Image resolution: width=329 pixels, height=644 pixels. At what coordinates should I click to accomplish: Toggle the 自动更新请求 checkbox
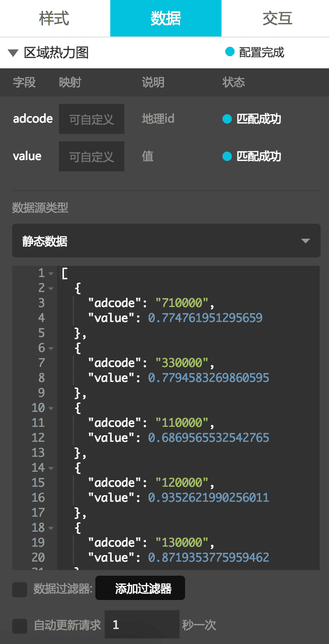[20, 625]
